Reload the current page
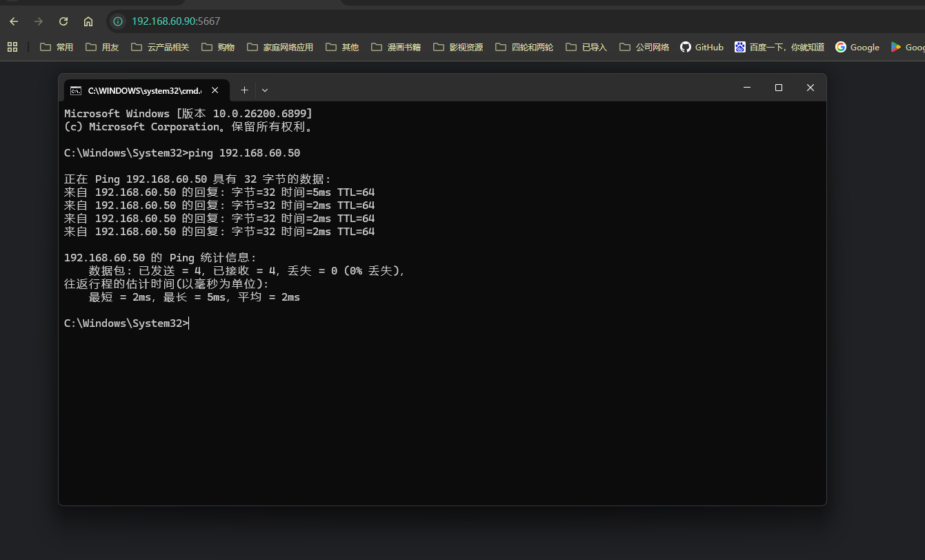Image resolution: width=925 pixels, height=560 pixels. point(63,21)
